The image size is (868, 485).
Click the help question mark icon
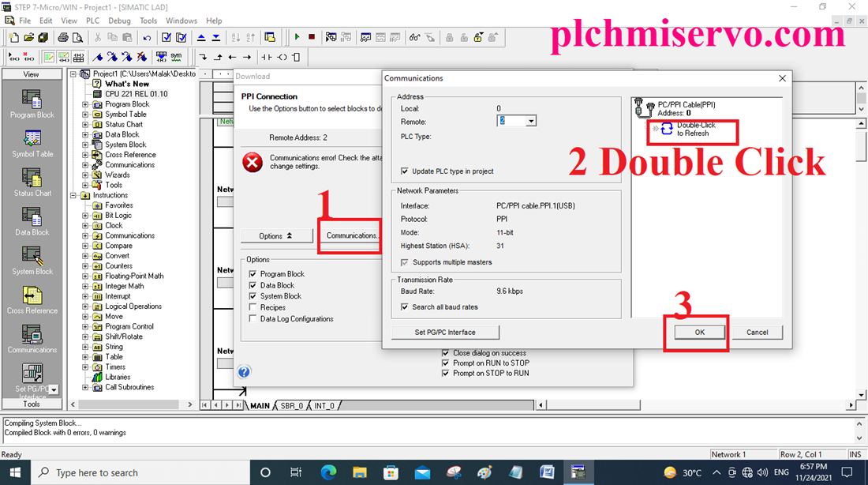pyautogui.click(x=244, y=371)
